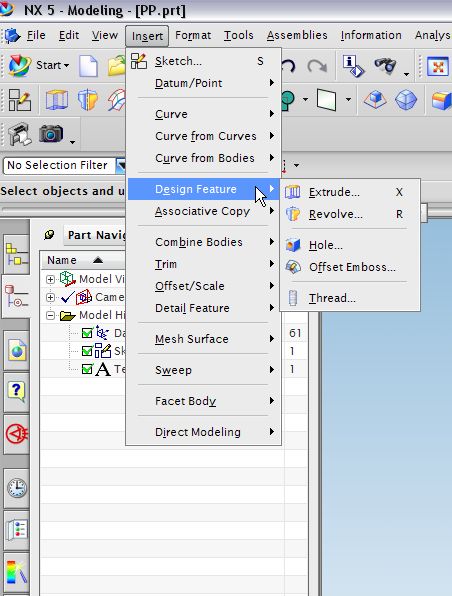Open the Information menu
Screen dimensions: 452x596
point(371,35)
